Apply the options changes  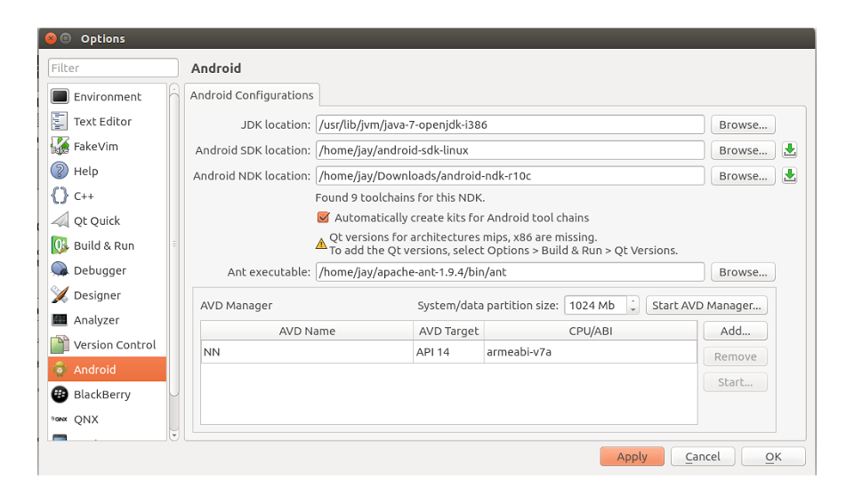click(x=632, y=457)
